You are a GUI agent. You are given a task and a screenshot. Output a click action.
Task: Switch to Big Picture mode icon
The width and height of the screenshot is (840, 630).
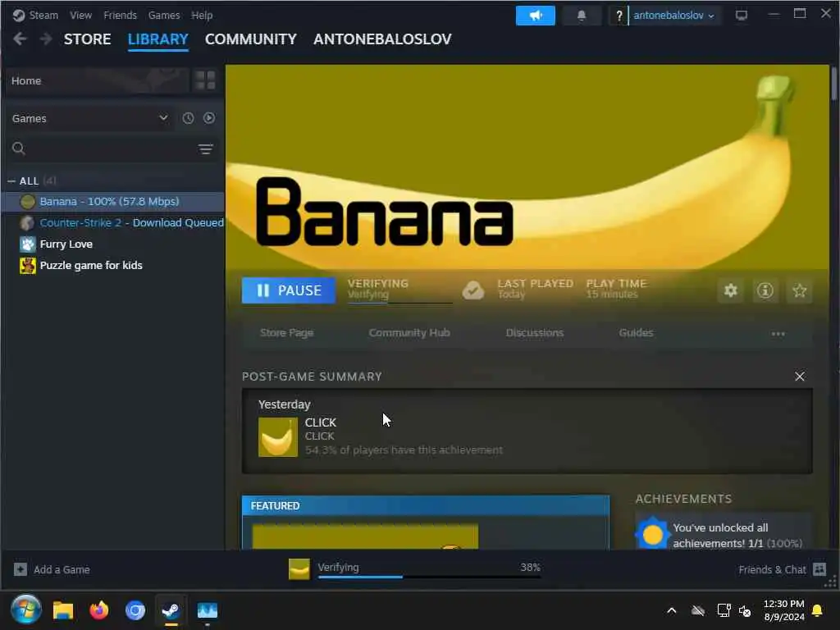coord(742,16)
